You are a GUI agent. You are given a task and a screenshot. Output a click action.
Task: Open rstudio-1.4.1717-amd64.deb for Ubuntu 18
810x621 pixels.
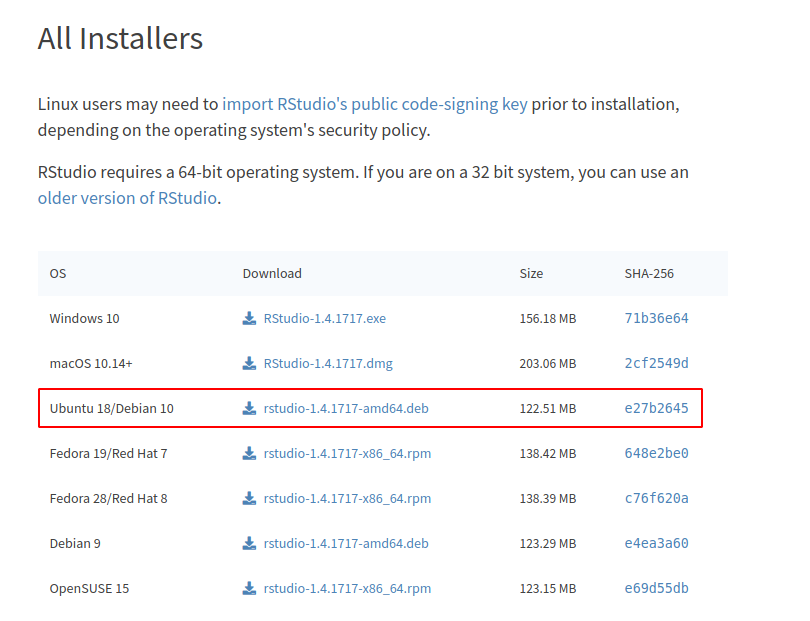pos(345,408)
